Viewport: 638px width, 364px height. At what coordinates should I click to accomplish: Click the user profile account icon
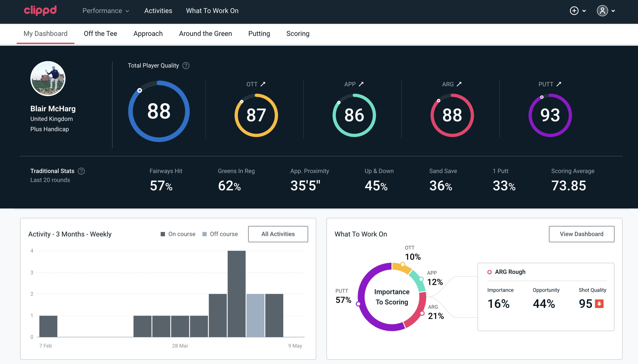pos(603,11)
